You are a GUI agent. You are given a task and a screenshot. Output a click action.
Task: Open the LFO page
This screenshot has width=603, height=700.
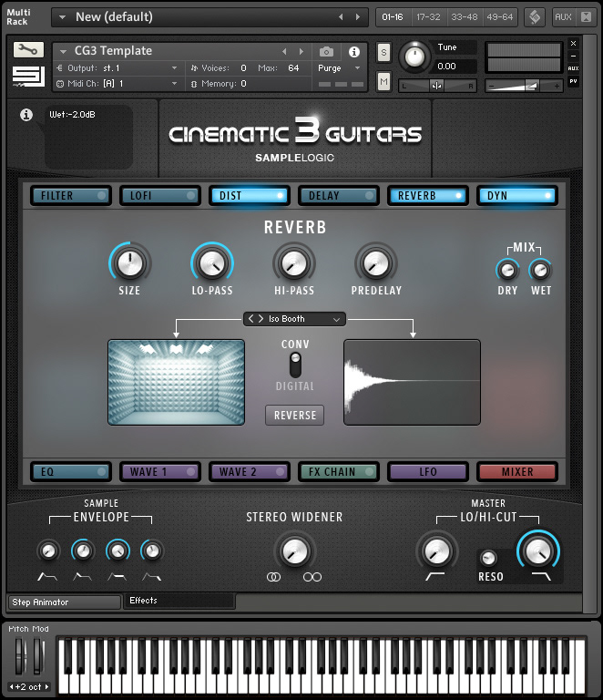428,471
